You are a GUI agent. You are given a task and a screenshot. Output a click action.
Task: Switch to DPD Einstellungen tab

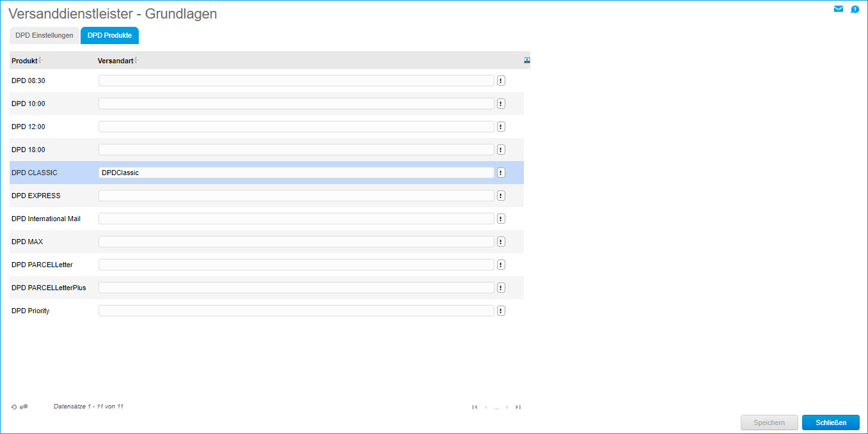tap(44, 36)
